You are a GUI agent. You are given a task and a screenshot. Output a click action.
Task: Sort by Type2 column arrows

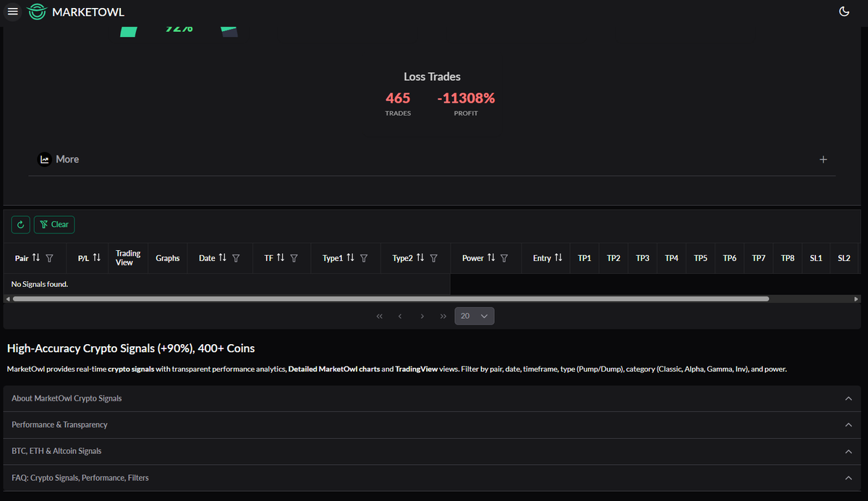420,257
